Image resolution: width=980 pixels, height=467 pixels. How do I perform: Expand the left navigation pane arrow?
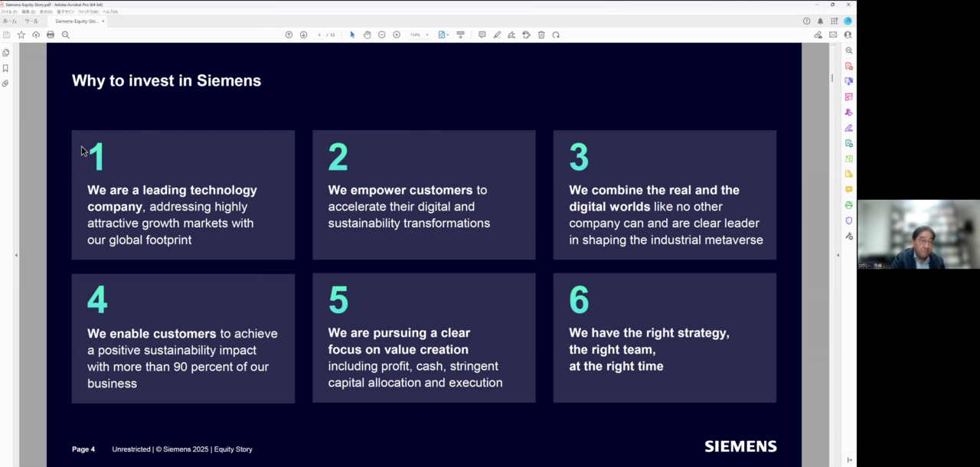point(16,255)
